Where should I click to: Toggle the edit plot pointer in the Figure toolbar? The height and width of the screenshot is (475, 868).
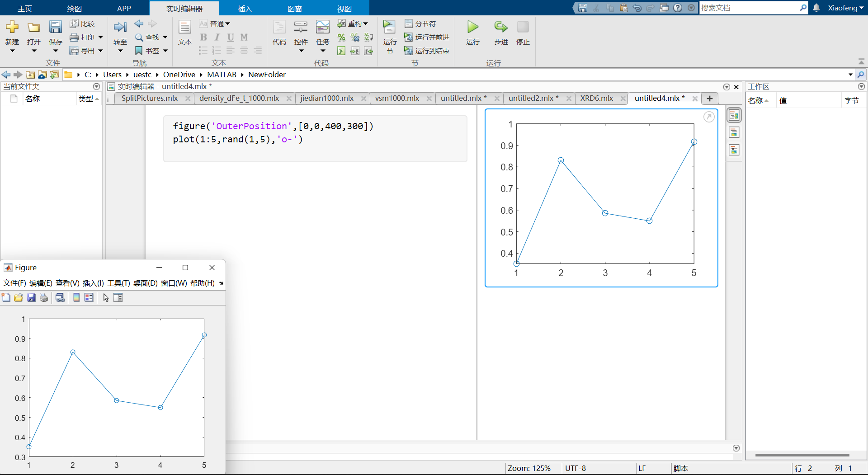pos(106,297)
